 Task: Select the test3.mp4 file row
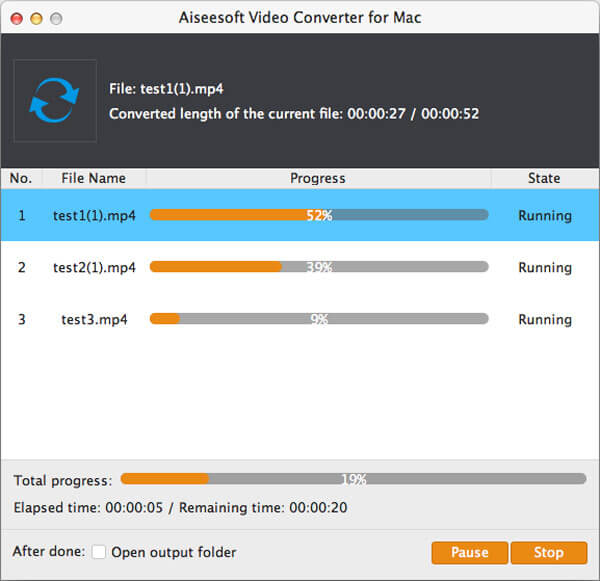(x=94, y=319)
